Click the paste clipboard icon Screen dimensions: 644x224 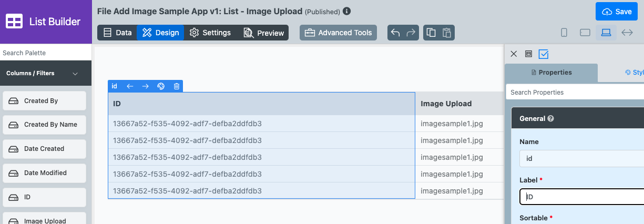click(x=446, y=33)
